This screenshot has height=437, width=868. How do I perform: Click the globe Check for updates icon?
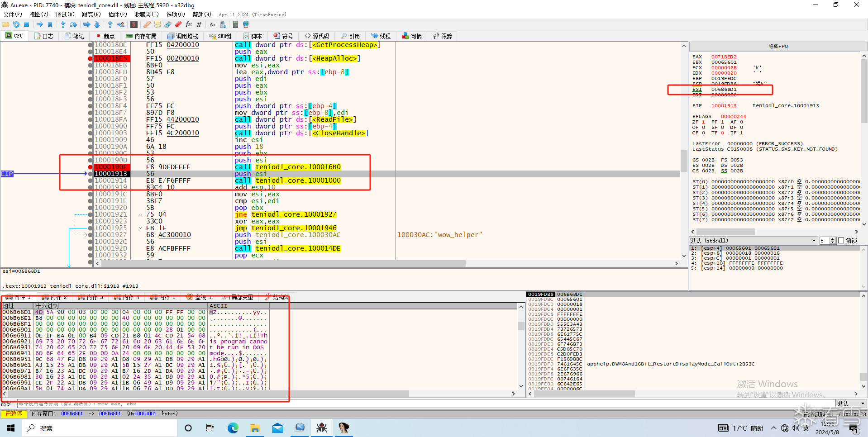point(246,24)
